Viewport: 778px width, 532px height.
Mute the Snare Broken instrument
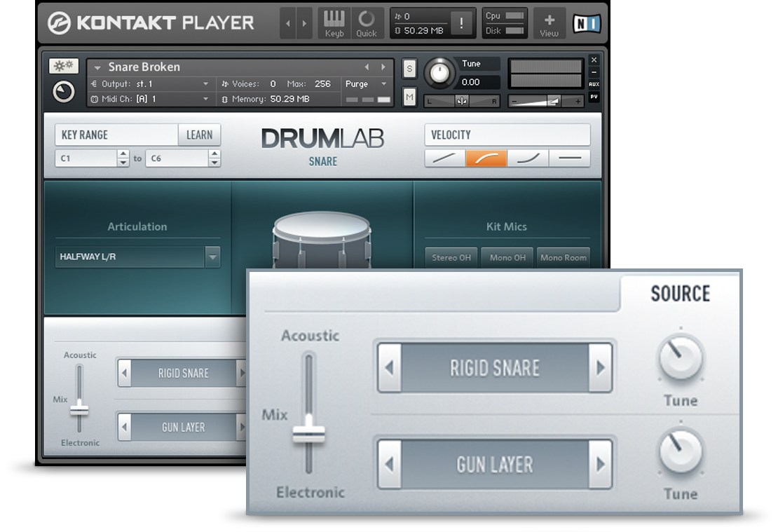point(409,97)
